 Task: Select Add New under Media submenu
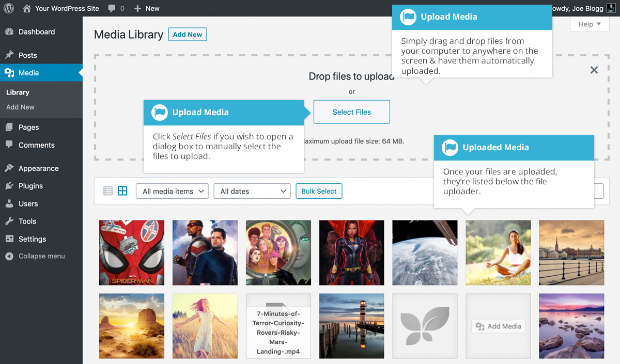20,107
